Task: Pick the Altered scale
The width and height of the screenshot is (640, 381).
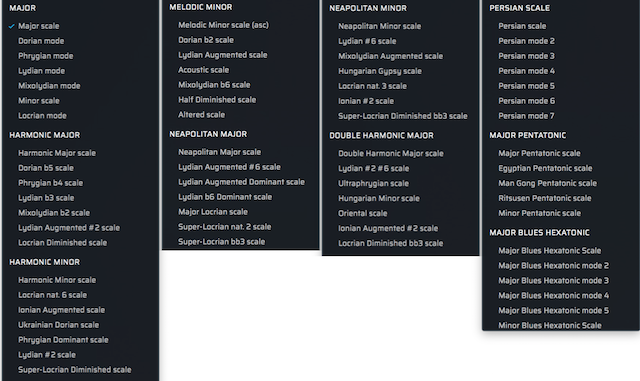Action: pyautogui.click(x=201, y=115)
